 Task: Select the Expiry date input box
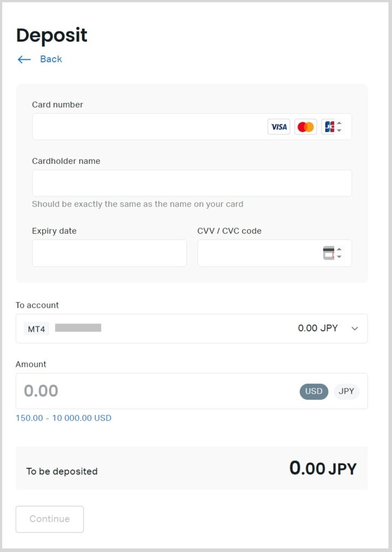coord(109,253)
